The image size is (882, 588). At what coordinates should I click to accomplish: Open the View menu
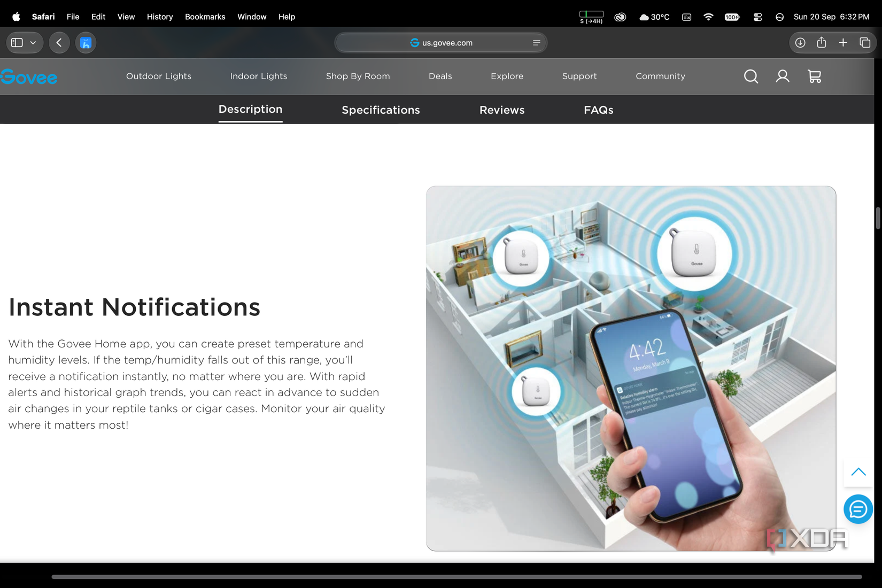[x=126, y=17]
